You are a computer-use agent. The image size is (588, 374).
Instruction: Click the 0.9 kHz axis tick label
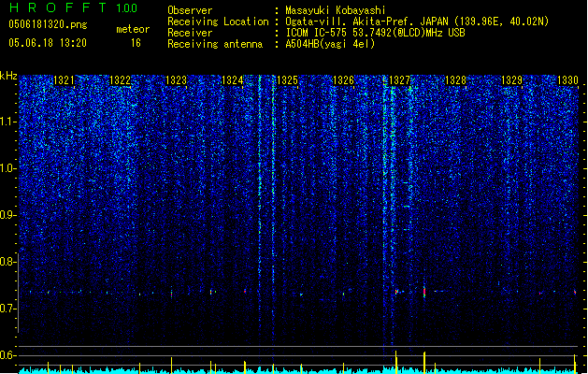8,215
